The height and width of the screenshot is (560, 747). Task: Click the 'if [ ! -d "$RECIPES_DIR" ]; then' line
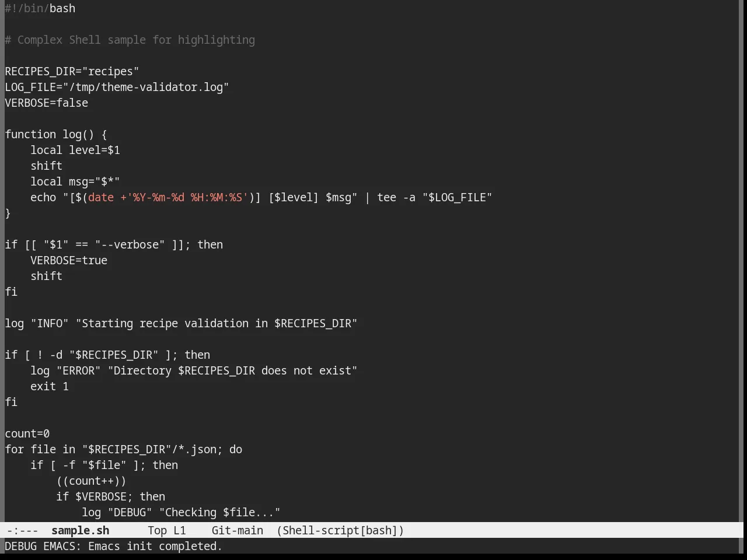[x=107, y=355]
